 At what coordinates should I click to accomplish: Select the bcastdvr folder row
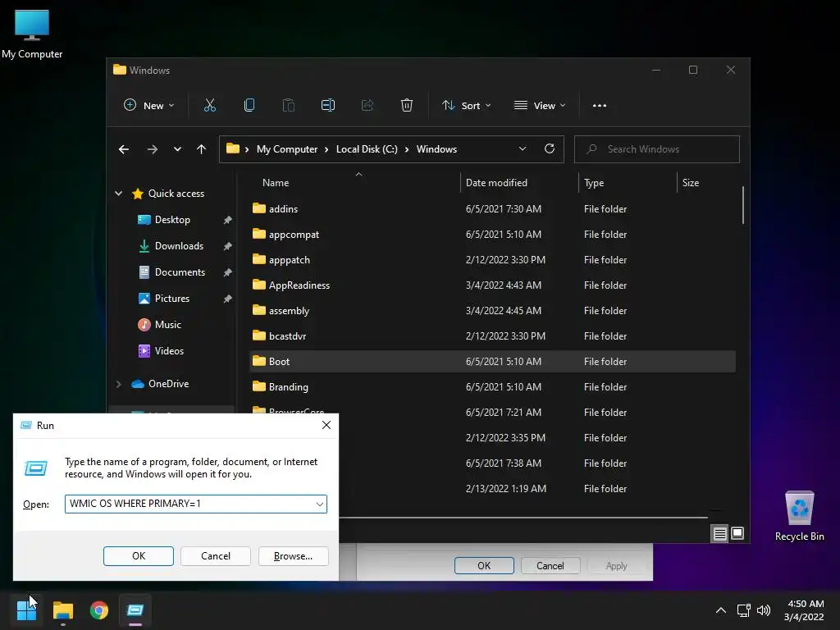point(492,336)
